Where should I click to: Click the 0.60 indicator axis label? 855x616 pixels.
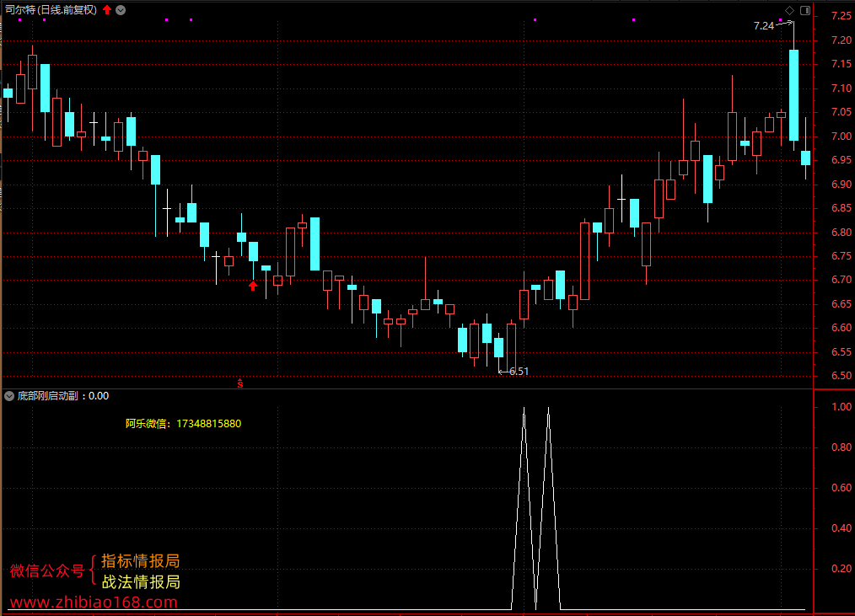pos(842,487)
